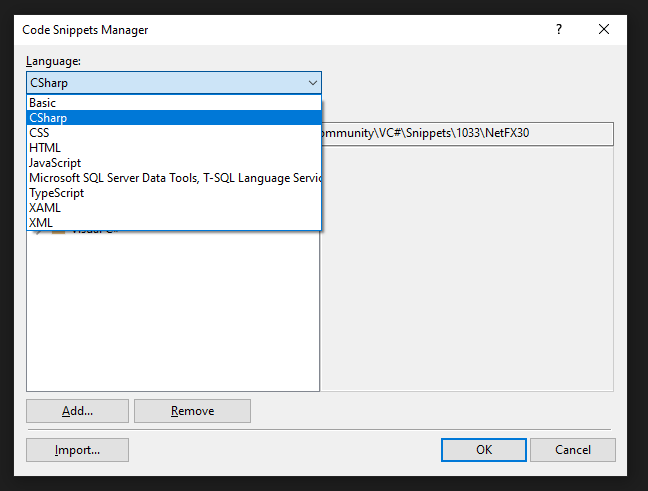The image size is (648, 491).
Task: Choose XML from the language list
Action: 174,222
